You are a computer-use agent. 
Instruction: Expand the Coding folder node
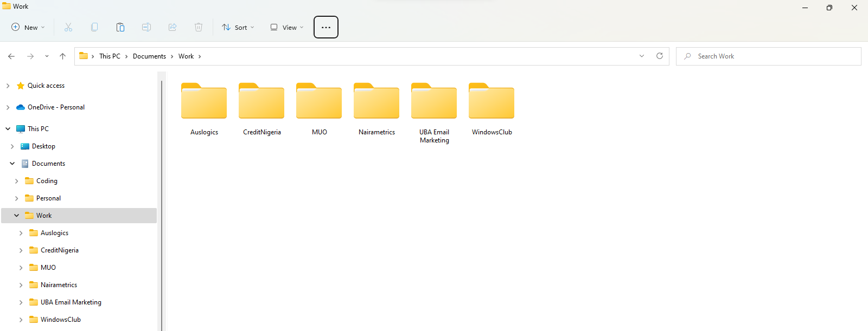16,181
